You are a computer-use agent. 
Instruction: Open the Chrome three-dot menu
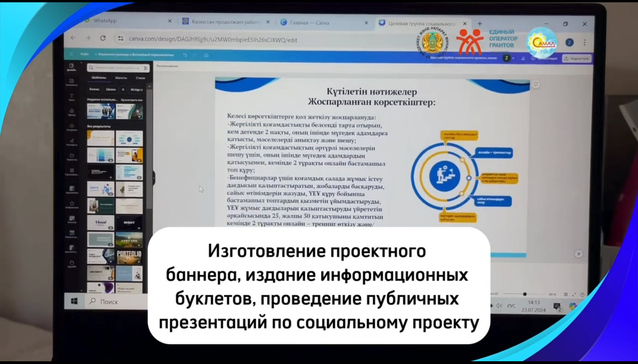click(585, 42)
